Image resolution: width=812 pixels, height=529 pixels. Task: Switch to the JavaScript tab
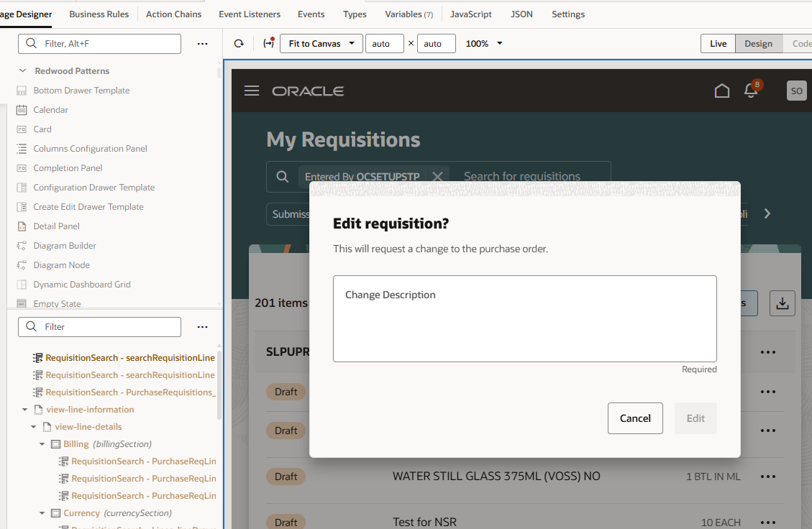point(471,14)
